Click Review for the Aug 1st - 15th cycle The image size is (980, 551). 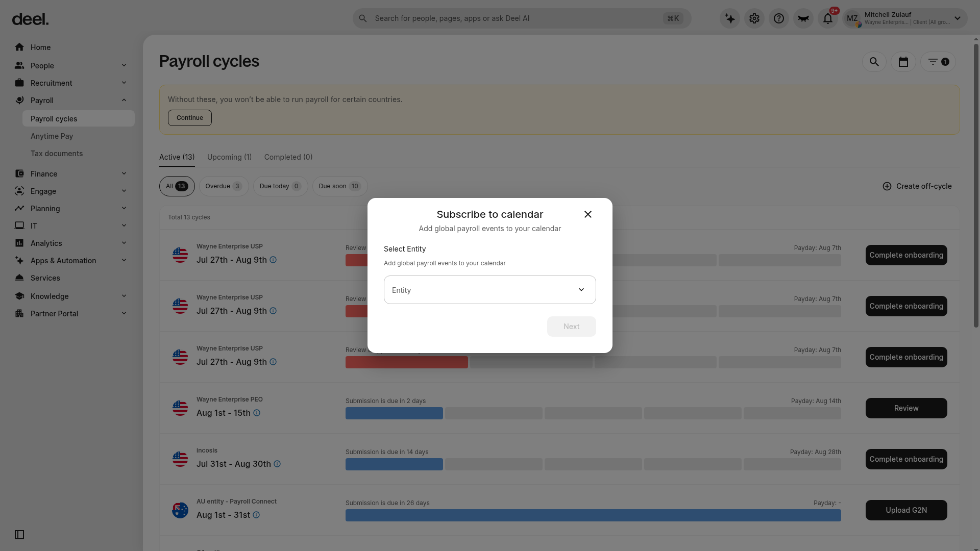(x=906, y=408)
